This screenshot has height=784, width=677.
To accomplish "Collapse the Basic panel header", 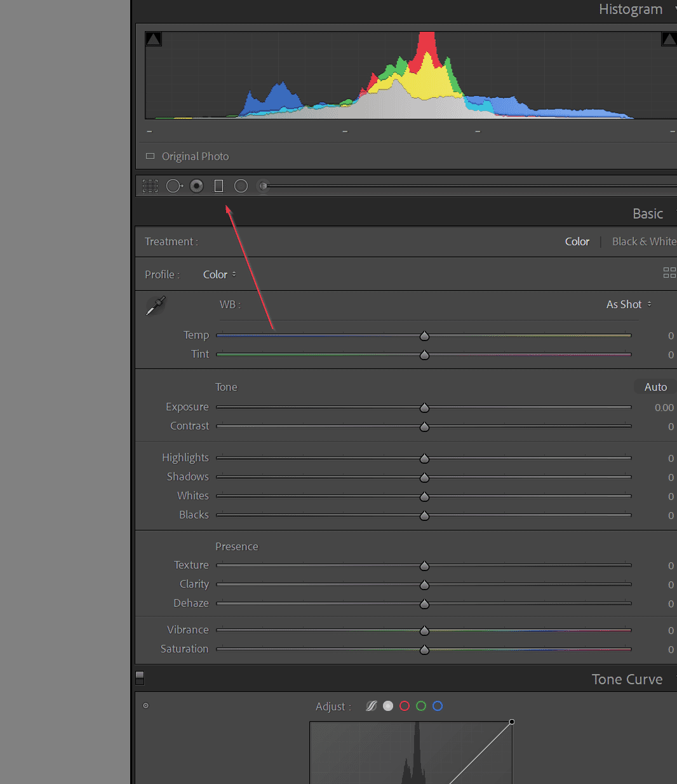I will (647, 213).
